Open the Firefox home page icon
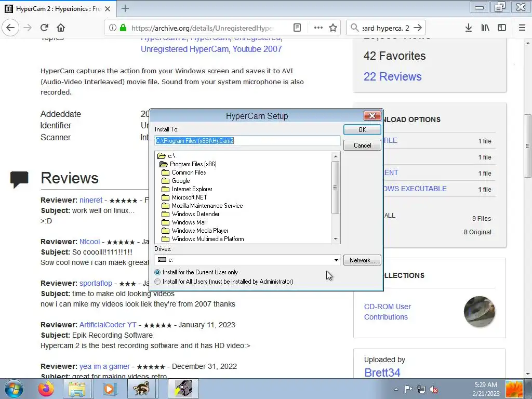 point(60,28)
